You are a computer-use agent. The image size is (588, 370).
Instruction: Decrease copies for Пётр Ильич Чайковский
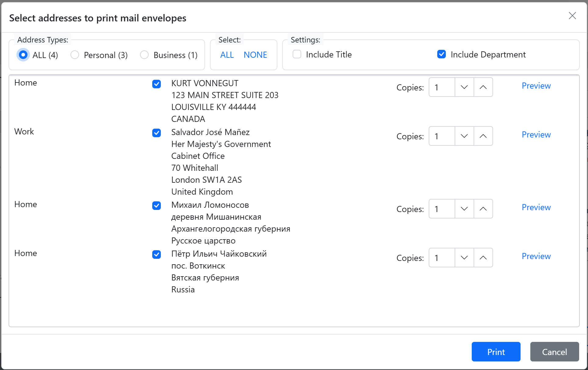coord(464,258)
